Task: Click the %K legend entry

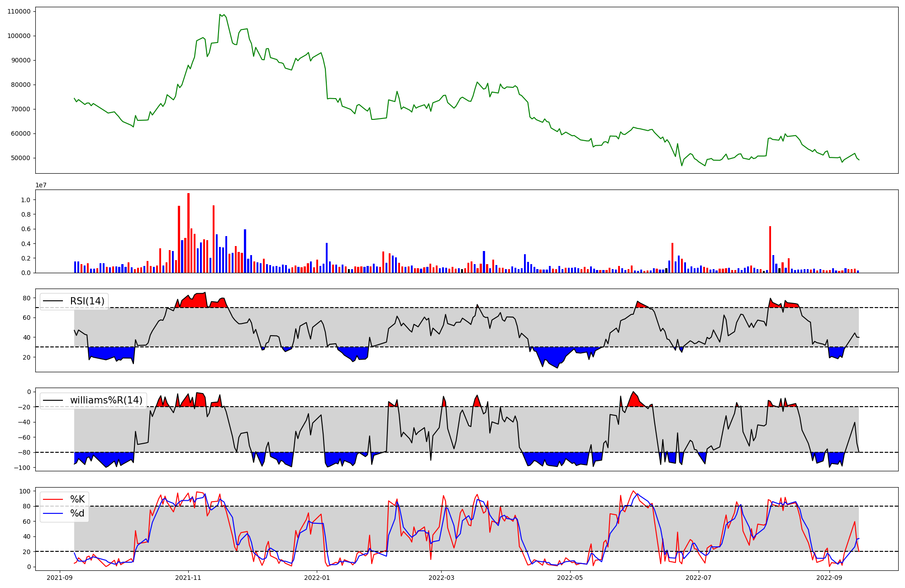Action: (x=77, y=499)
